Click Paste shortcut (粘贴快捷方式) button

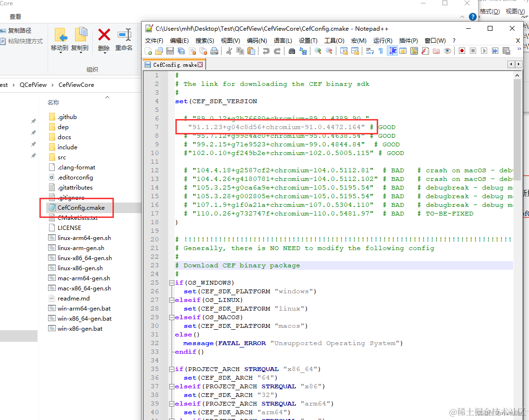click(x=22, y=41)
